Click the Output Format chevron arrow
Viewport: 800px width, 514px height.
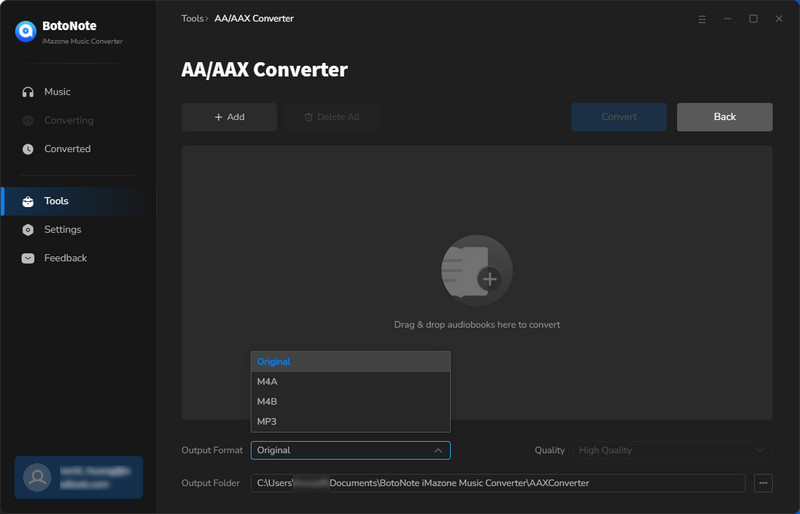(x=438, y=450)
